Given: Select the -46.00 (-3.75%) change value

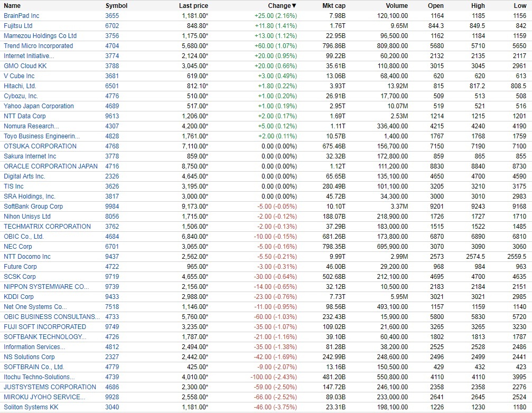Looking at the screenshot, I should point(275,407).
